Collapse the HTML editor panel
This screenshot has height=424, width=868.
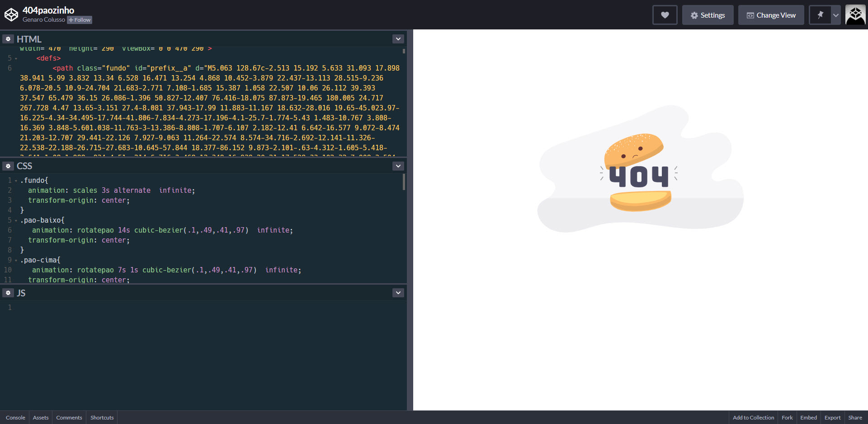pos(398,39)
